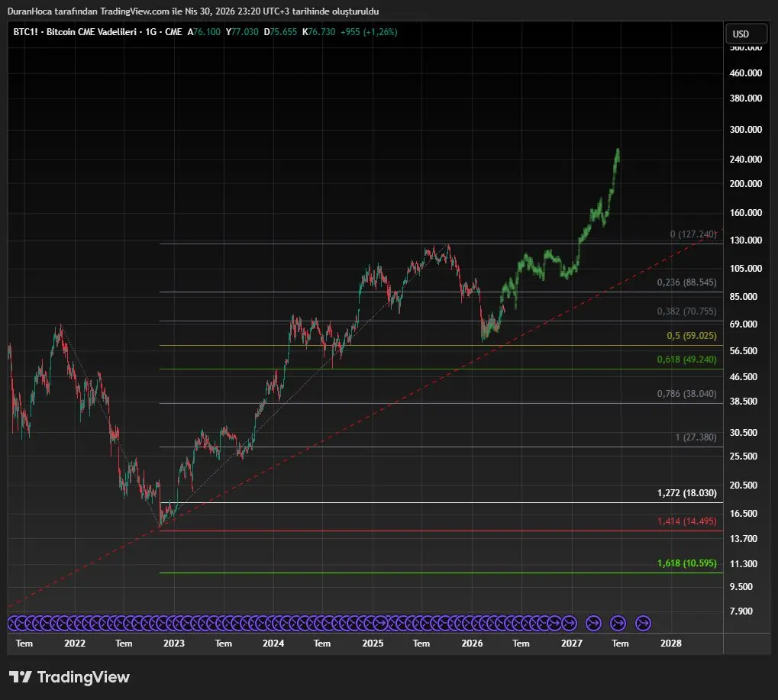Click the 2028 label on the time axis
Viewport: 778px width, 700px height.
[x=671, y=643]
